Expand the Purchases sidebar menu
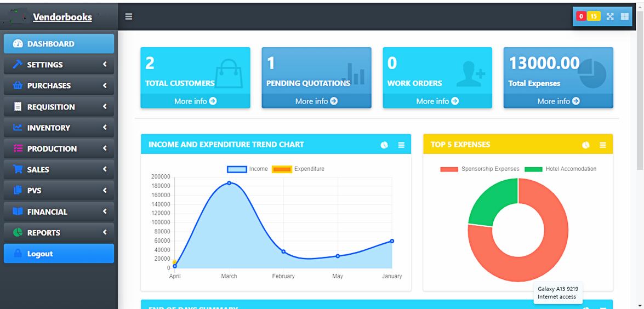 (x=59, y=85)
